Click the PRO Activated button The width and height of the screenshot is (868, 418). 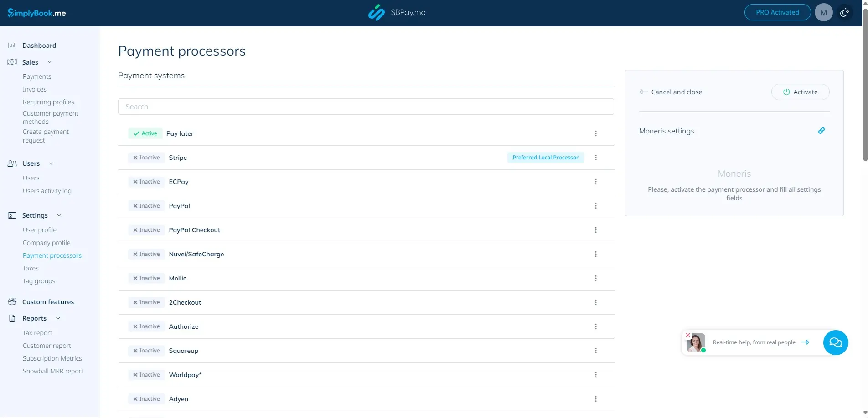[777, 12]
